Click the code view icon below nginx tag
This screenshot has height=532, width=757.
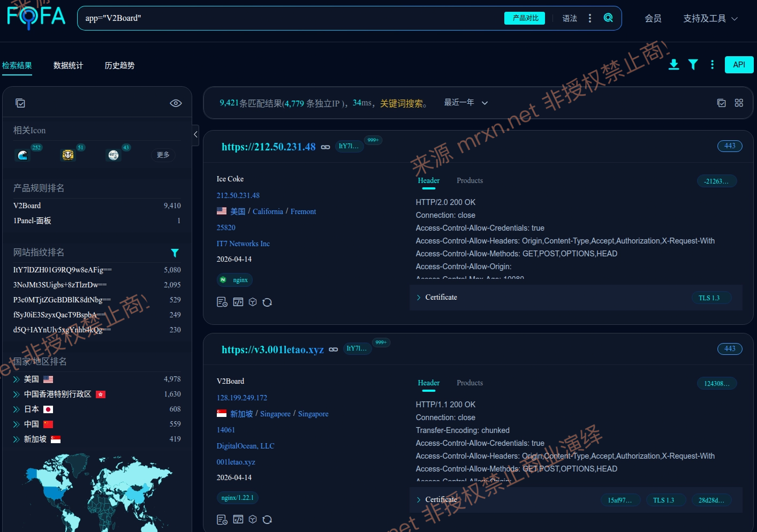click(238, 302)
